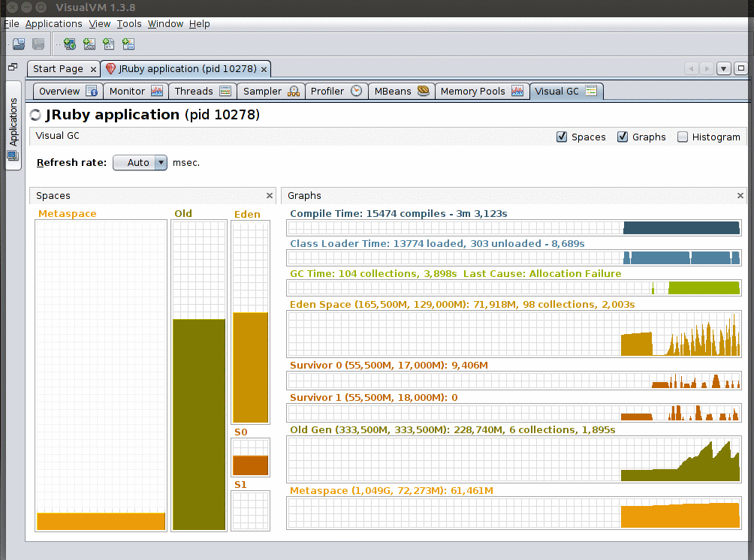The height and width of the screenshot is (560, 754).
Task: Select the Visual GC tab
Action: [x=566, y=92]
